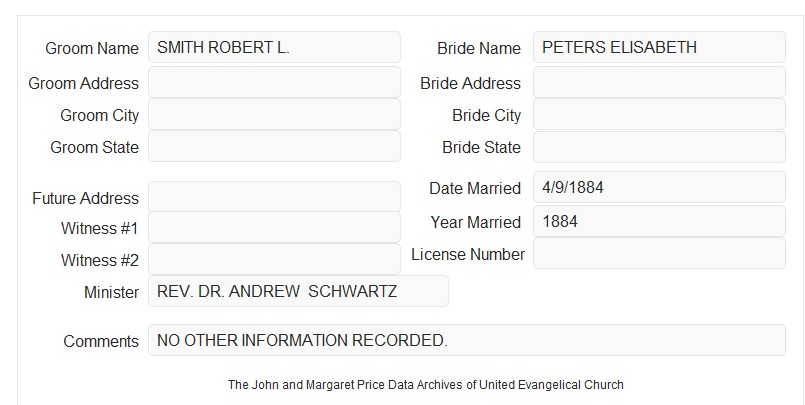Click the Date Married field showing 4/9/1884

(x=659, y=187)
